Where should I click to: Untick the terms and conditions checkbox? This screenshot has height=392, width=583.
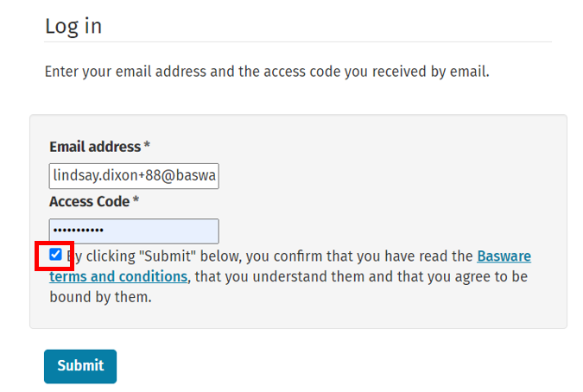[x=55, y=255]
